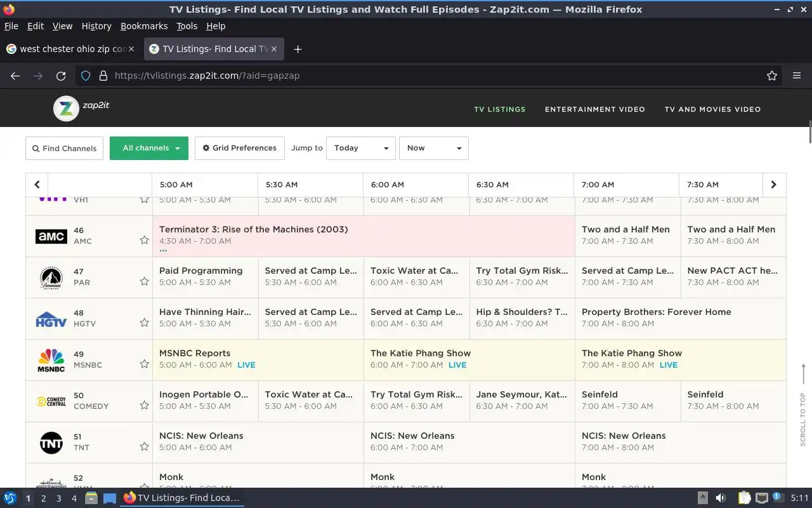Click the Paramount Network channel logo
This screenshot has width=812, height=508.
[x=51, y=277]
